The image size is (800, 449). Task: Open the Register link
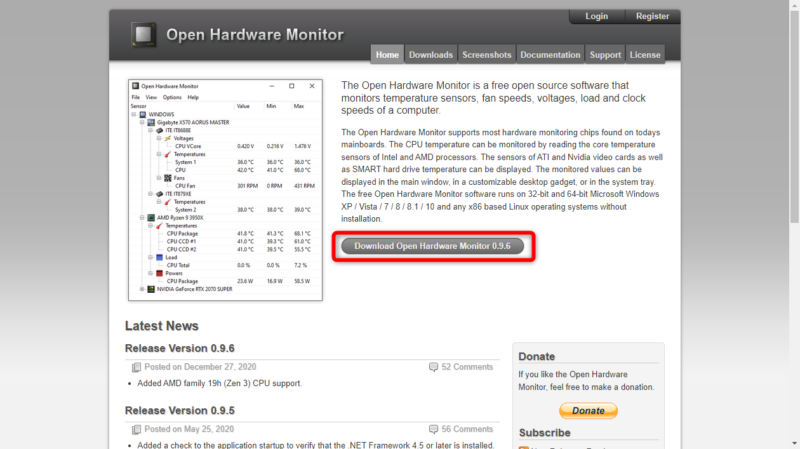(652, 16)
